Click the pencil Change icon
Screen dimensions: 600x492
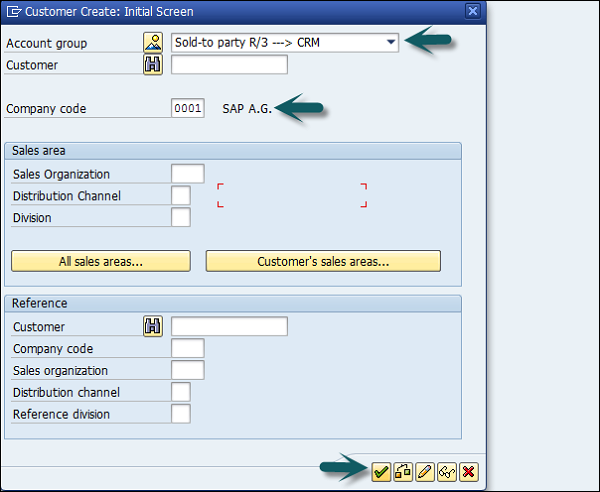click(425, 471)
